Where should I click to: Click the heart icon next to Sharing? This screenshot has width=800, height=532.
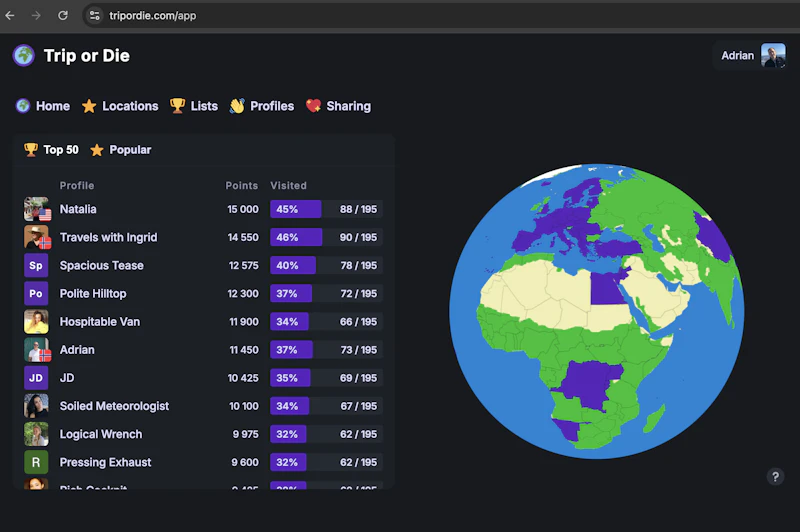pos(313,106)
